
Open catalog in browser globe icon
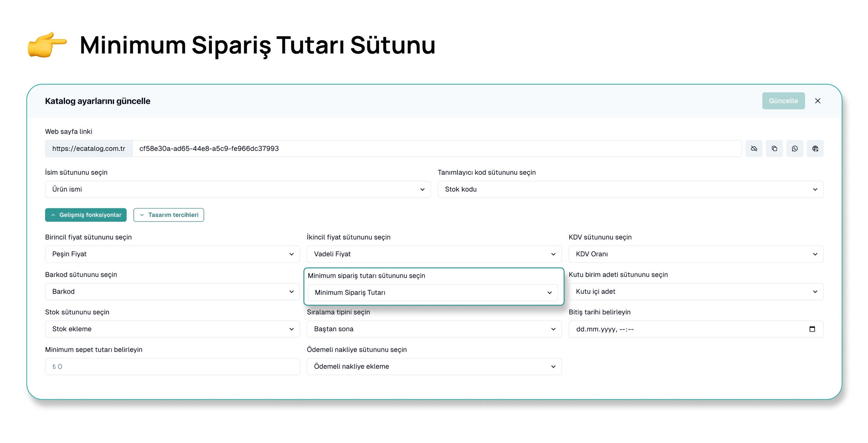coord(815,148)
